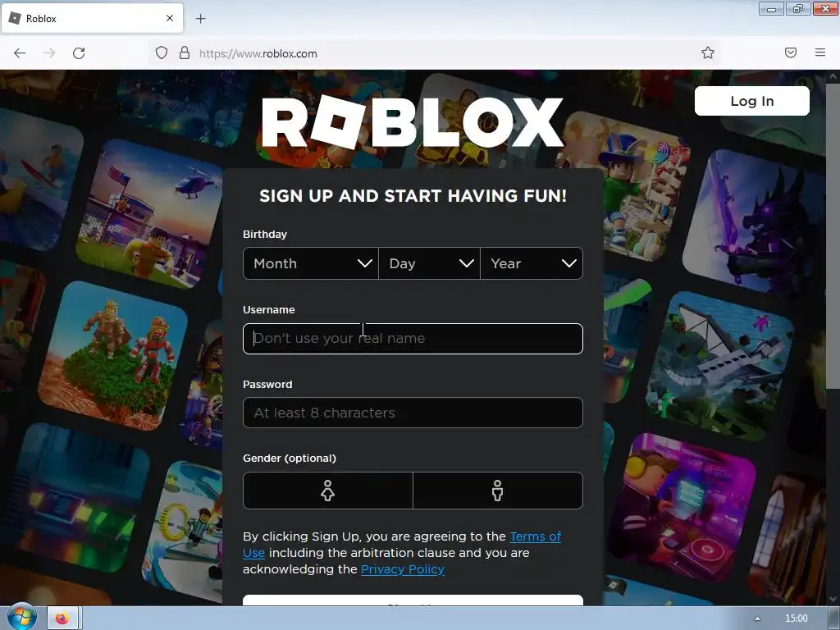Show hidden system tray icons
This screenshot has width=840, height=630.
757,619
